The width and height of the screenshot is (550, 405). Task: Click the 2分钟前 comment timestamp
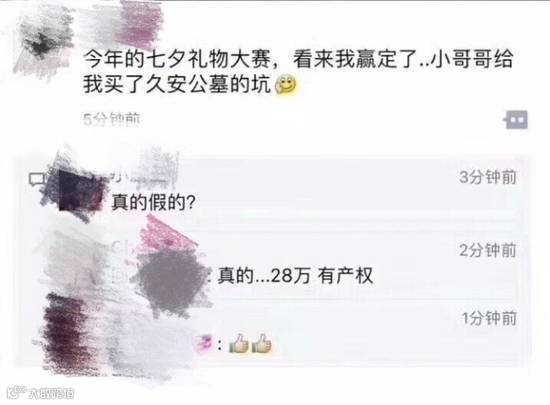(x=488, y=250)
